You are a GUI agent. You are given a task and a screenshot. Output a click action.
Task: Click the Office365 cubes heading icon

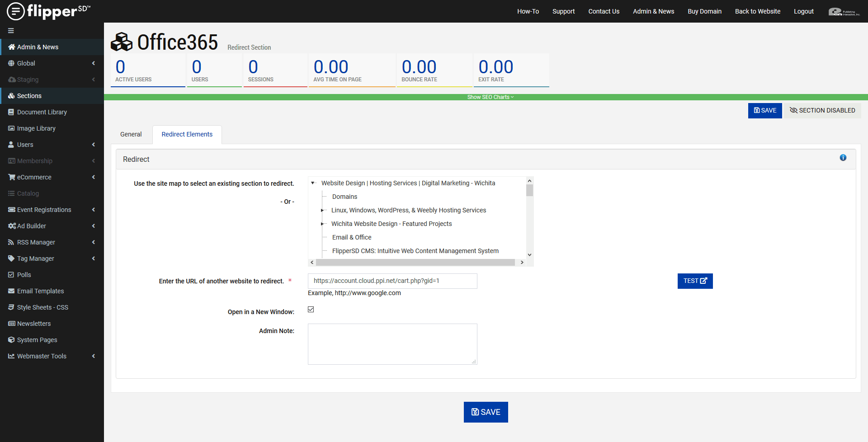coord(122,42)
